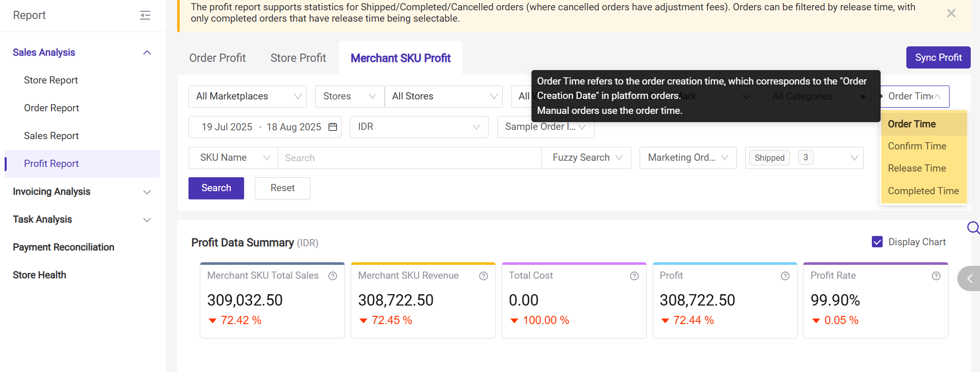Open the Fuzzy Search dropdown
Viewport: 980px width, 372px height.
[x=587, y=158]
